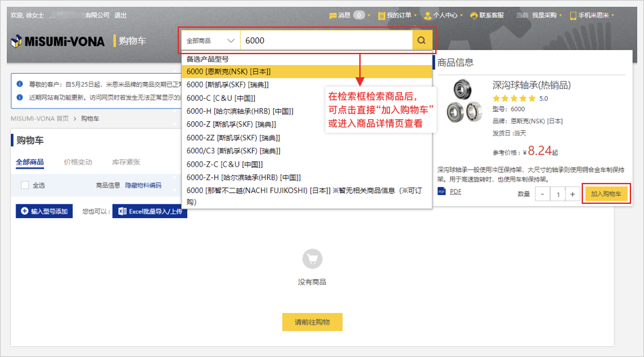Click the five-star product rating

coord(514,98)
